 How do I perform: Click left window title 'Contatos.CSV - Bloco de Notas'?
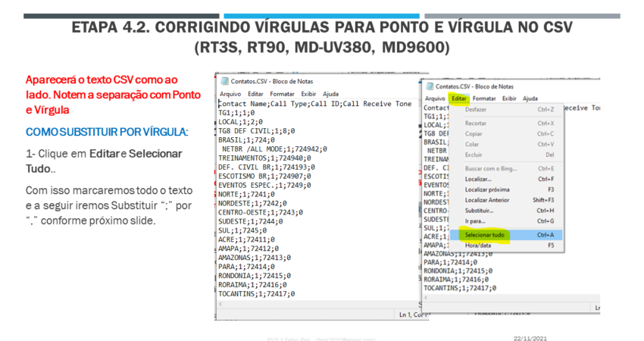(272, 81)
